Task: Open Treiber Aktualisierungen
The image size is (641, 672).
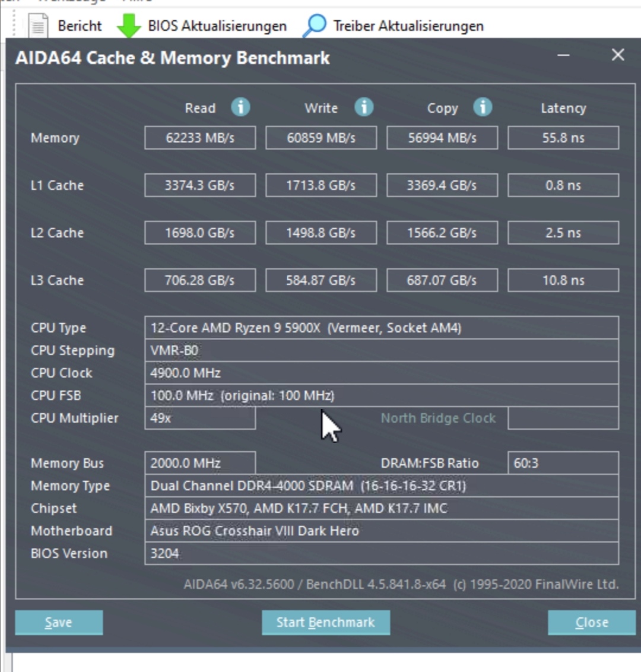Action: tap(408, 26)
